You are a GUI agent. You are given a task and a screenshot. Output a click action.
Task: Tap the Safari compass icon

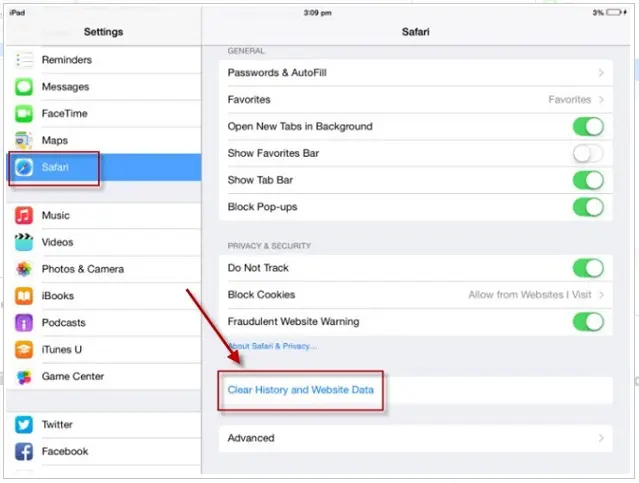pyautogui.click(x=24, y=168)
